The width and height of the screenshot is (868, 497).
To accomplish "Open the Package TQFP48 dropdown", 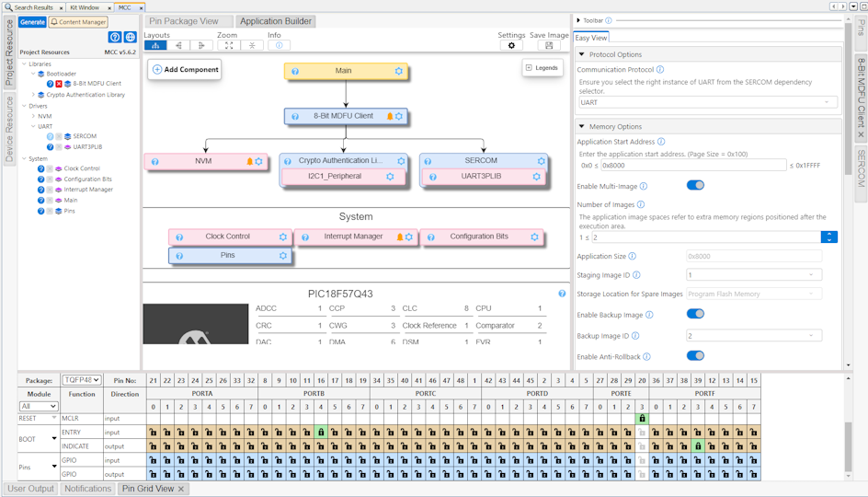I will (81, 380).
